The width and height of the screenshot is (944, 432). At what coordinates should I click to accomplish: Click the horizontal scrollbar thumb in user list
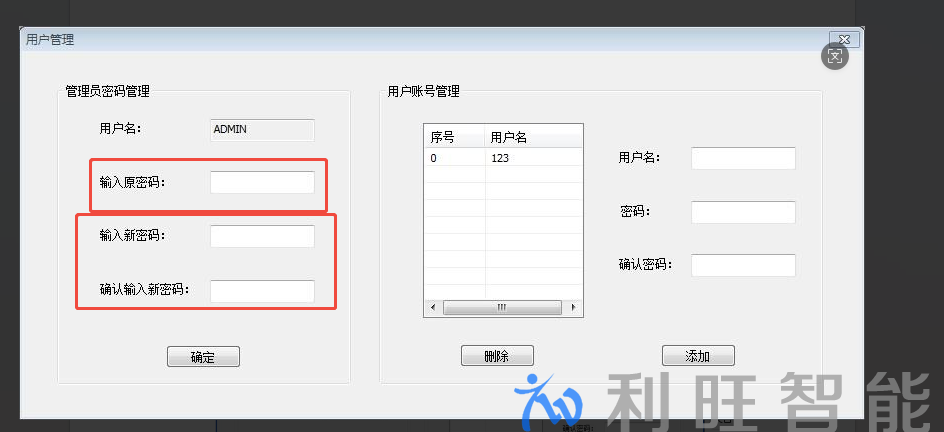pos(502,307)
